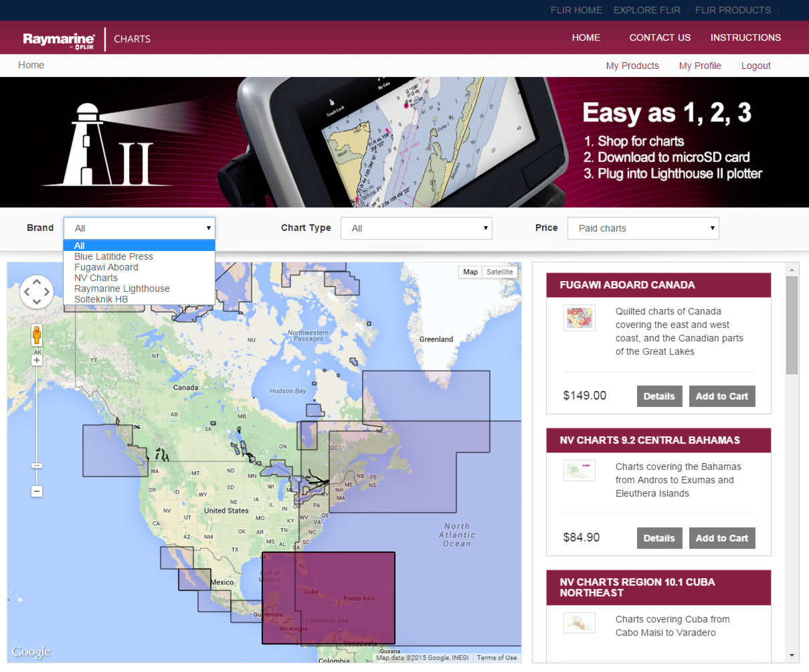Click the product list scroll down arrow

[x=792, y=655]
